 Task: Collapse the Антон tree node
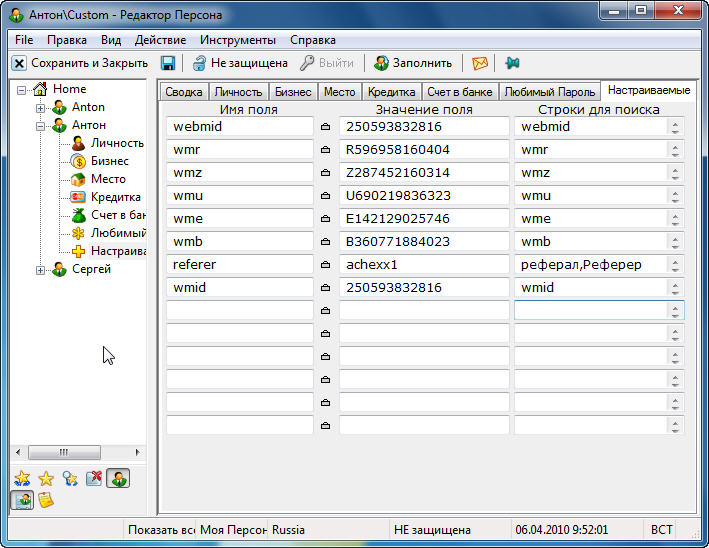40,127
